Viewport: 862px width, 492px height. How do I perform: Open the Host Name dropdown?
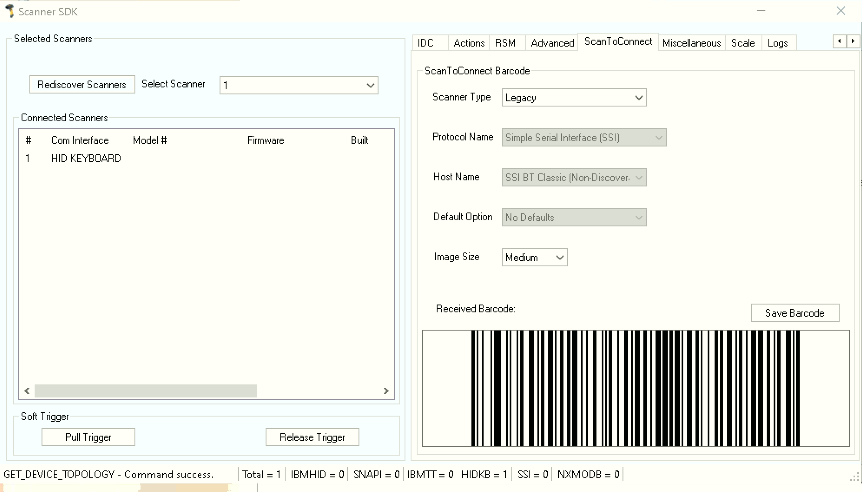click(x=574, y=178)
